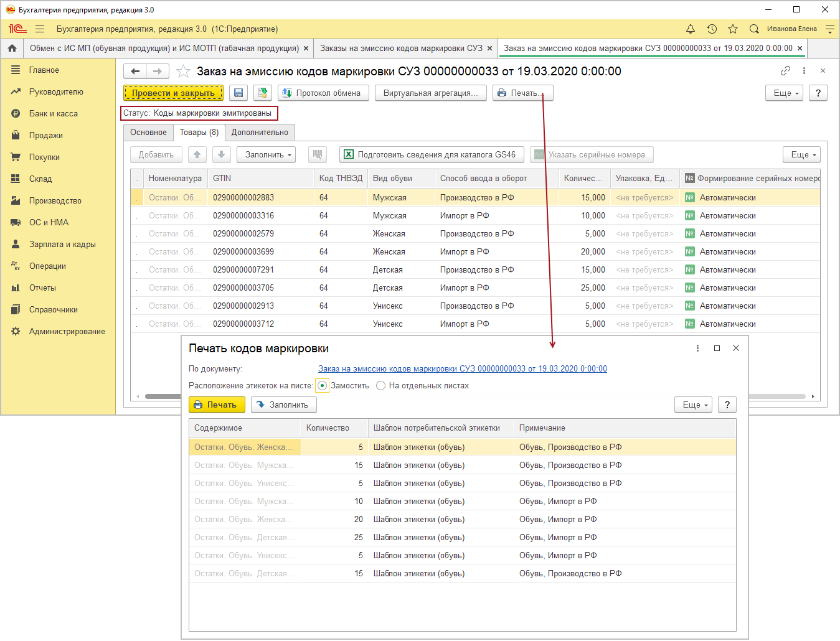840x641 pixels.
Task: Move row down arrow in Товары toolbar
Action: pyautogui.click(x=222, y=154)
